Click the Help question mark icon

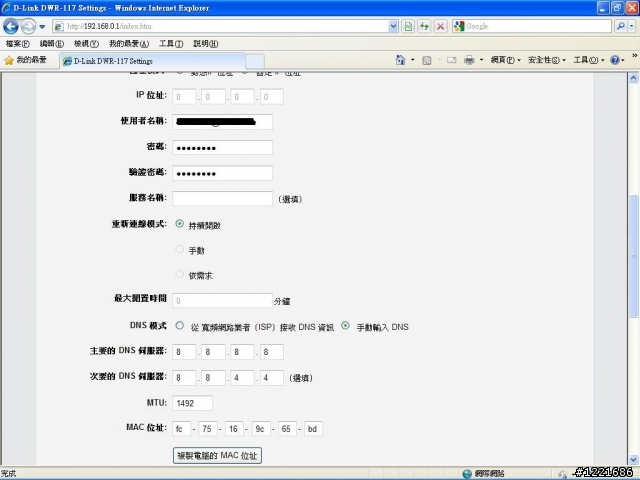point(615,60)
